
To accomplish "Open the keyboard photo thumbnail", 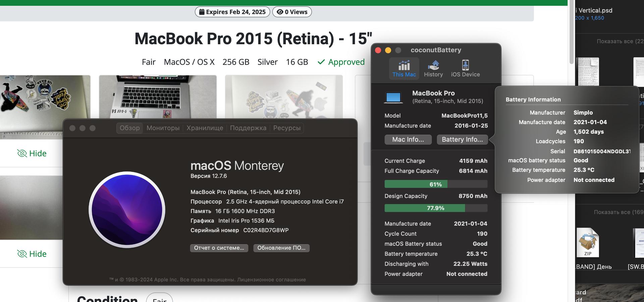I will tap(158, 97).
